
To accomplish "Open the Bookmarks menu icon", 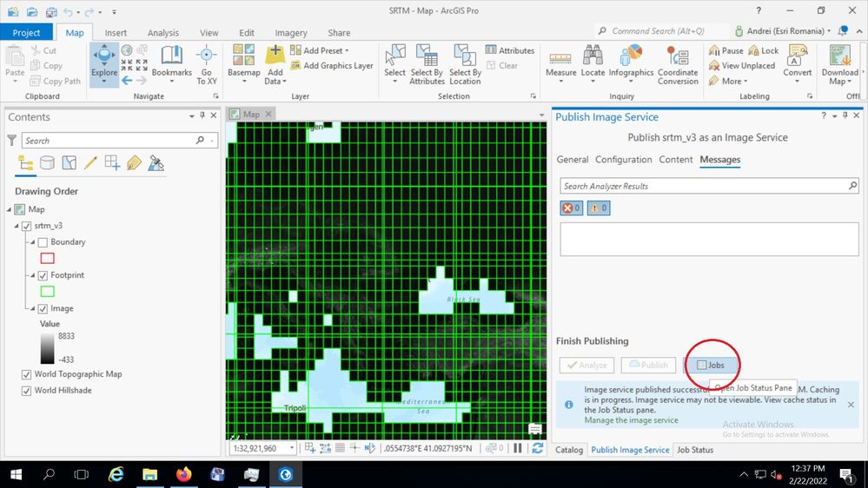I will [172, 56].
